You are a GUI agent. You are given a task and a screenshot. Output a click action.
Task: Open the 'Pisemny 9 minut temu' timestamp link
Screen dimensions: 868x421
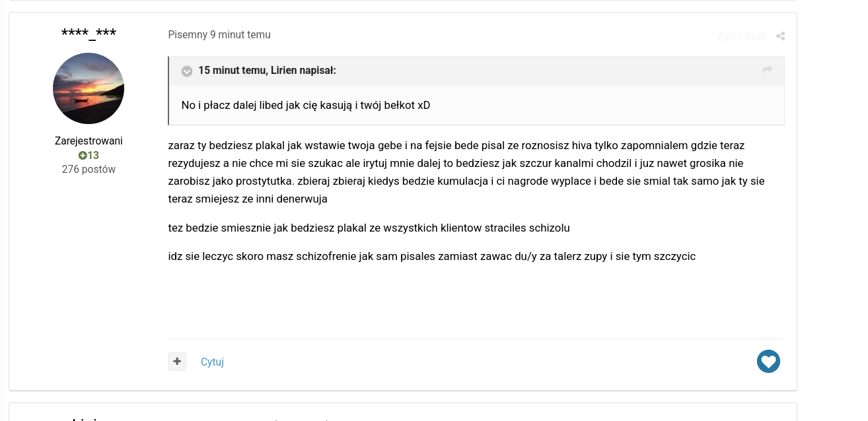(219, 35)
